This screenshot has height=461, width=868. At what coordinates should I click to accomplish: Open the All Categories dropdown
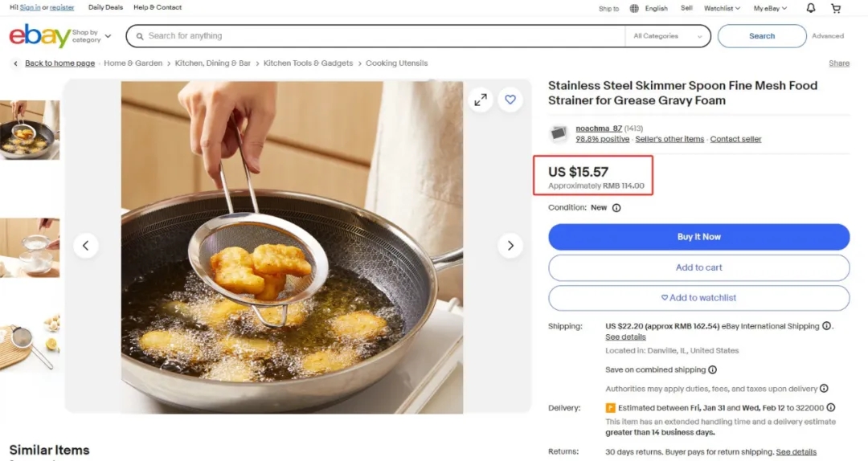(x=667, y=36)
